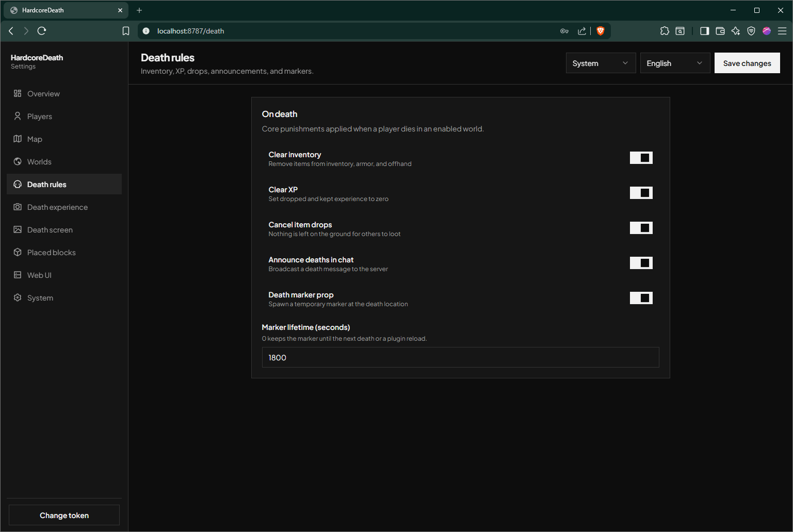Viewport: 793px width, 532px height.
Task: Click the Death screen image icon
Action: click(x=18, y=229)
